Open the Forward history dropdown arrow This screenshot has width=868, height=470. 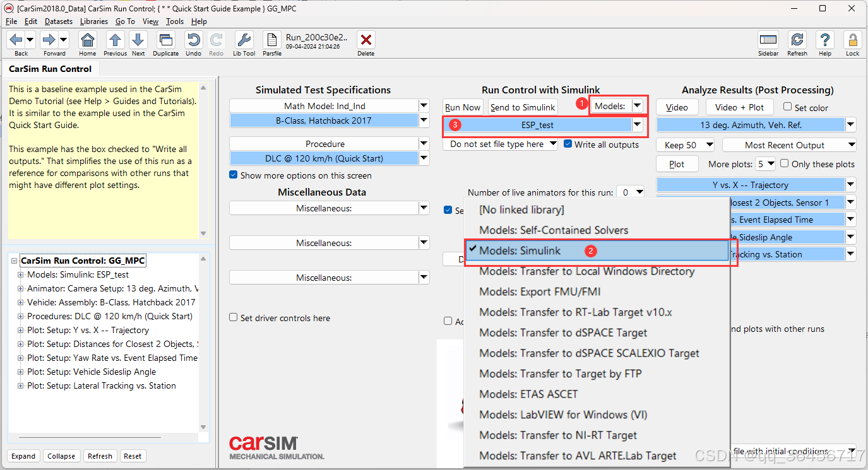pos(64,40)
